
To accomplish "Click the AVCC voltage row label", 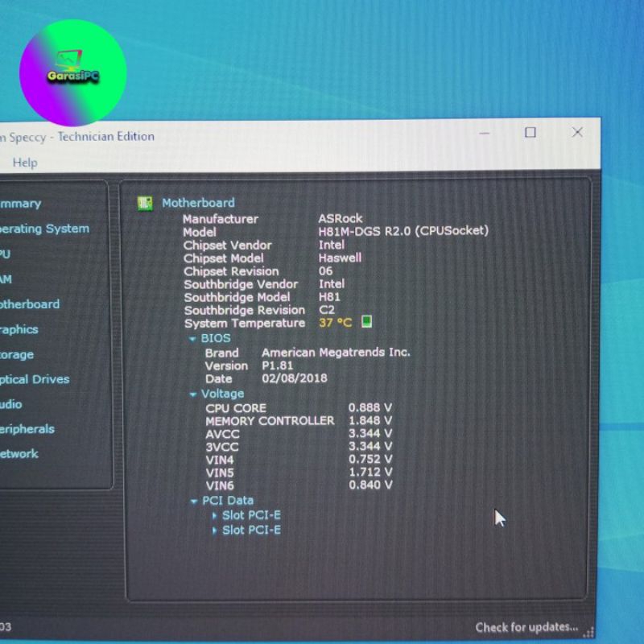I will click(x=222, y=434).
